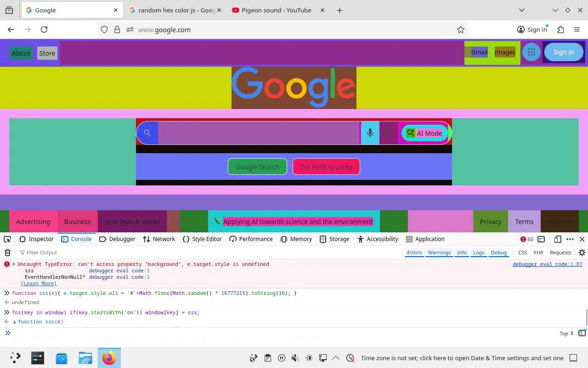This screenshot has height=368, width=588.
Task: Toggle the console multi-line editor mode icon
Action: 582,333
